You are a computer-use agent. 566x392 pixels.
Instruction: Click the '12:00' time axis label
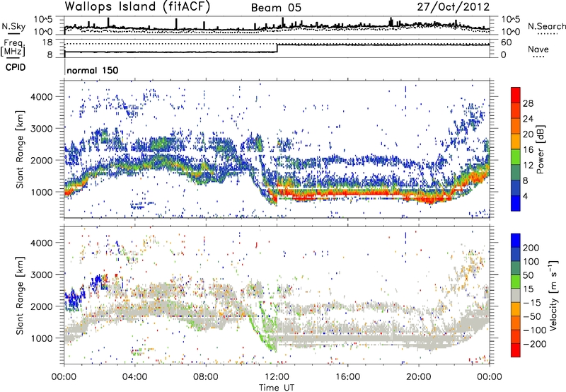pyautogui.click(x=277, y=377)
